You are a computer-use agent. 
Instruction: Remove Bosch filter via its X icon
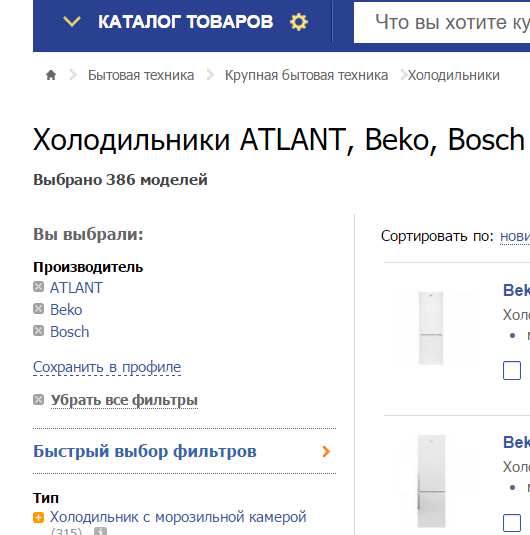click(x=39, y=331)
